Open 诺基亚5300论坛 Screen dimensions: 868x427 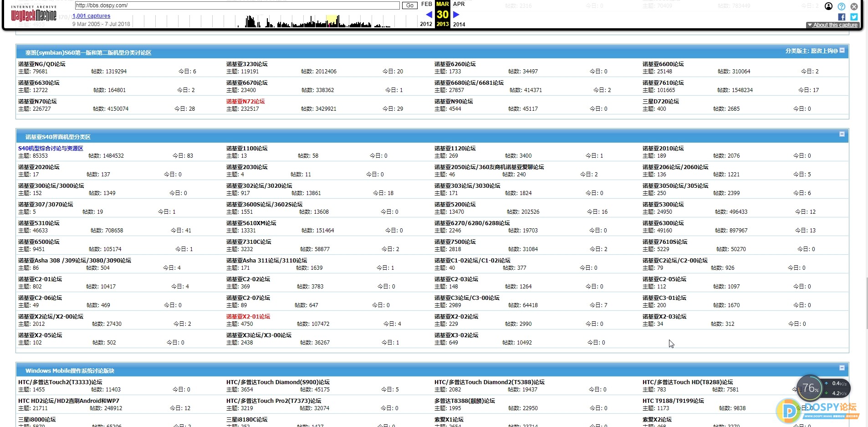663,205
